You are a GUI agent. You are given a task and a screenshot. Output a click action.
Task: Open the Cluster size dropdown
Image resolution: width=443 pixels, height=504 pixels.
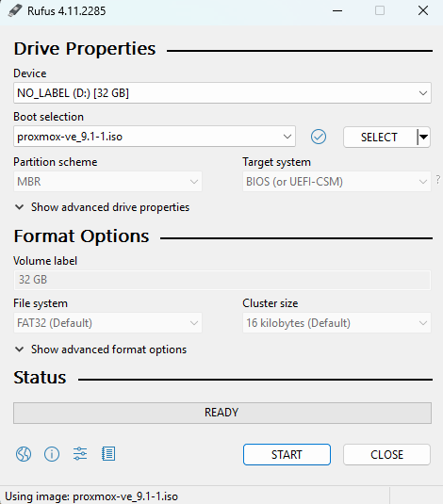tap(336, 323)
